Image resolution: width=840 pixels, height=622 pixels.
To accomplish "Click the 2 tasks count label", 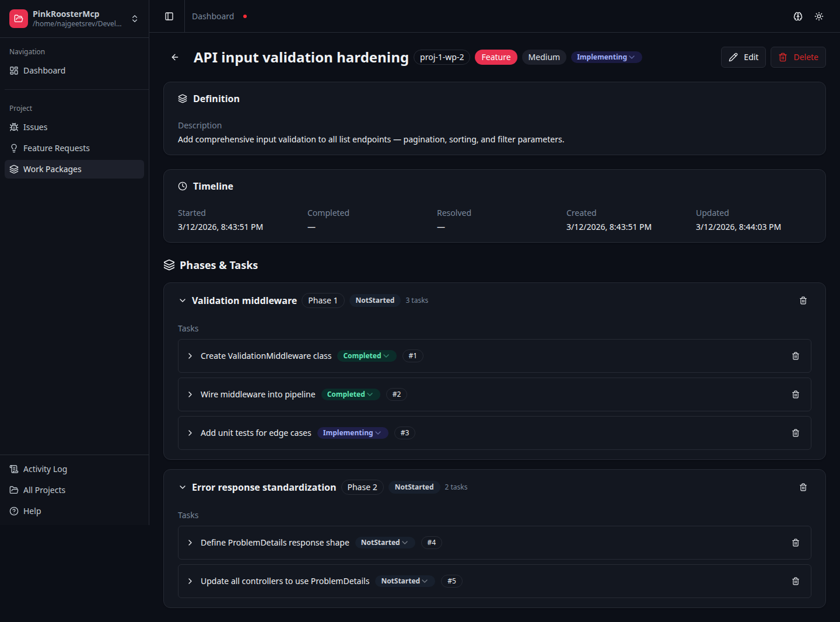I will [456, 487].
